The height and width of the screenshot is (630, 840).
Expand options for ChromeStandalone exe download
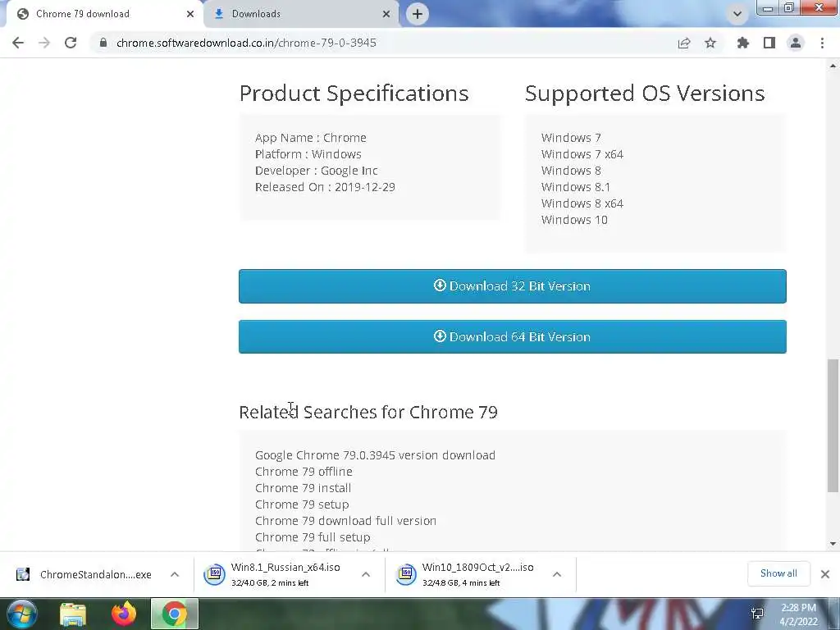[x=175, y=574]
